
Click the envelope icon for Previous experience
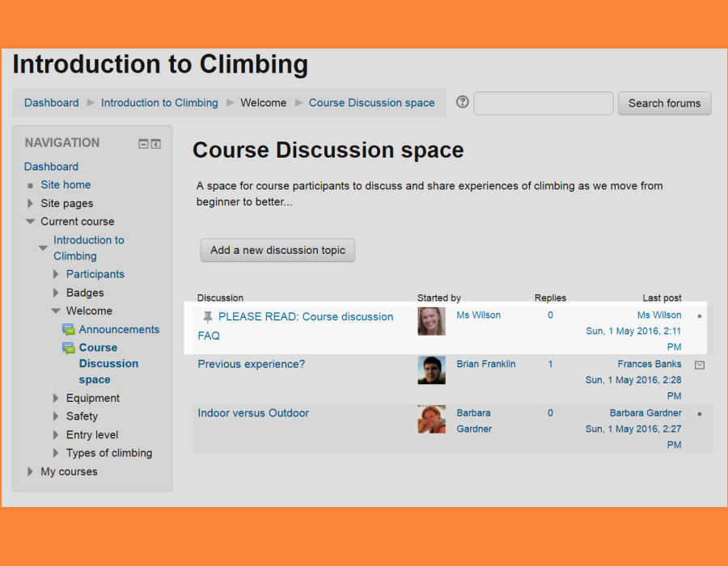[x=700, y=365]
